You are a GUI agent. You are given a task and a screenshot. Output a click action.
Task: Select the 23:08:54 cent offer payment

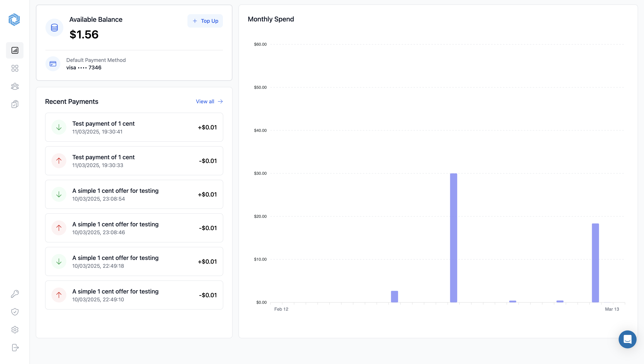tap(134, 194)
